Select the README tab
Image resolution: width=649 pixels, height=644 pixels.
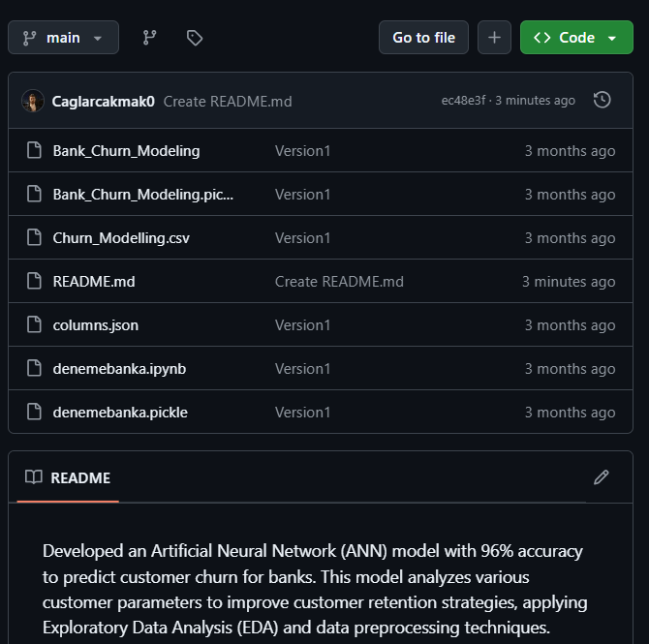point(68,477)
